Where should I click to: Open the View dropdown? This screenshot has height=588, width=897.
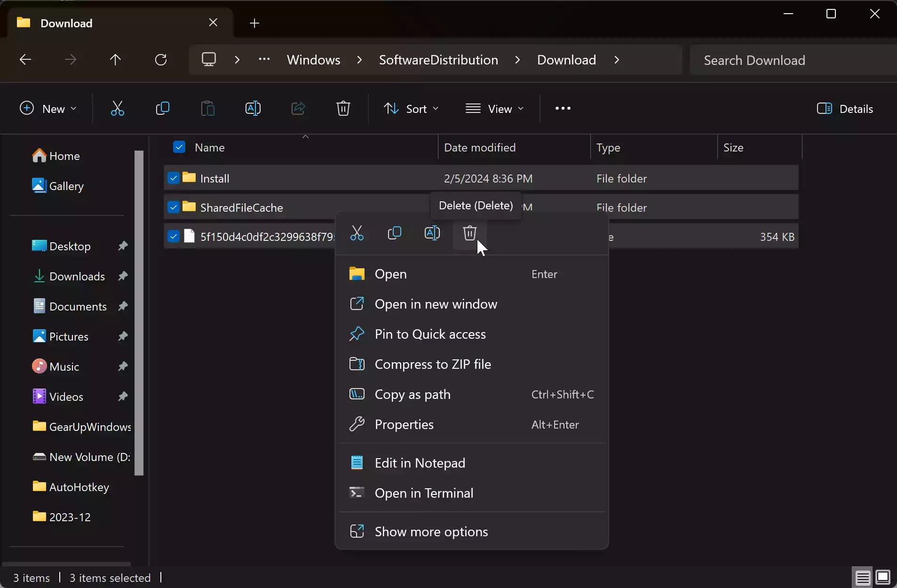coord(495,108)
